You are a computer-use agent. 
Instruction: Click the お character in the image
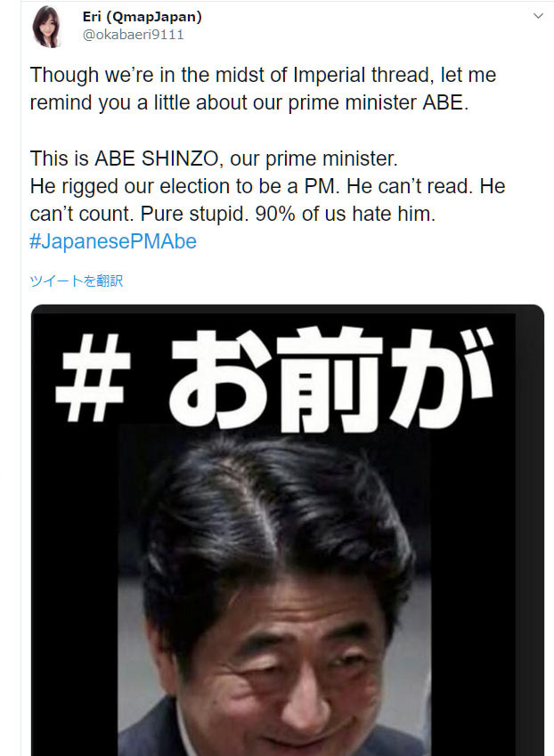[x=220, y=377]
